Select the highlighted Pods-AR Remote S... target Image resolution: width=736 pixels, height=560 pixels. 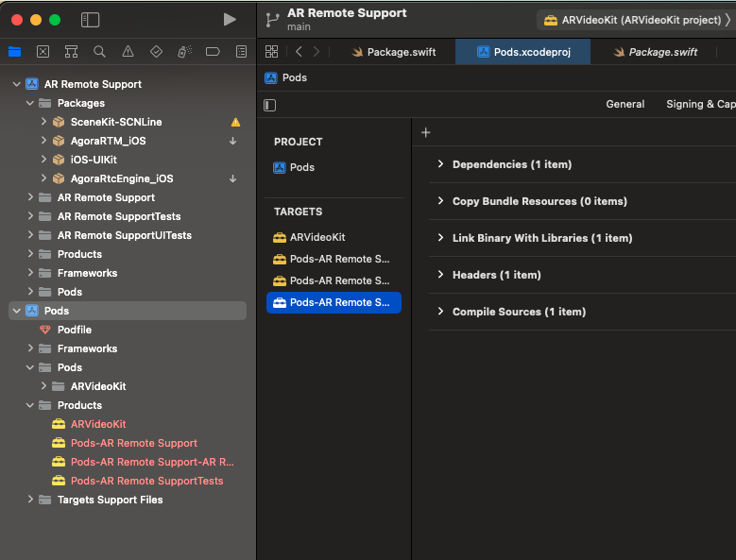pos(334,302)
